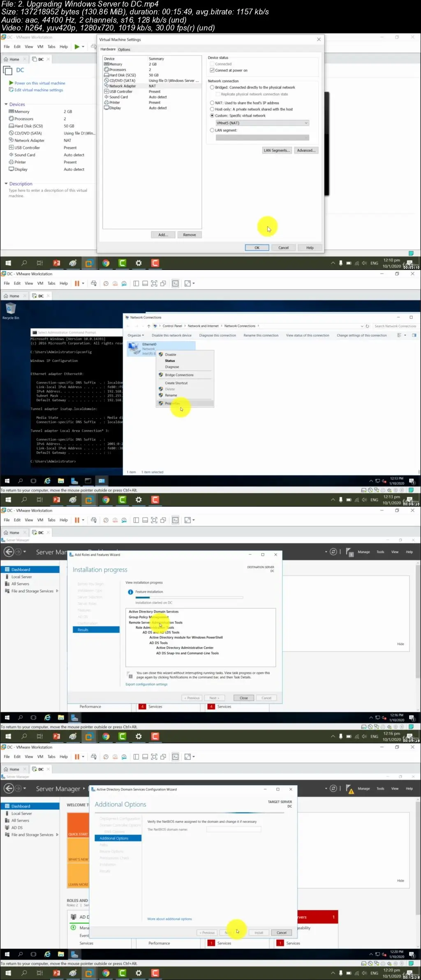Screen dimensions: 421x980
Task: Click the NetBIOS domain name input field
Action: click(234, 830)
